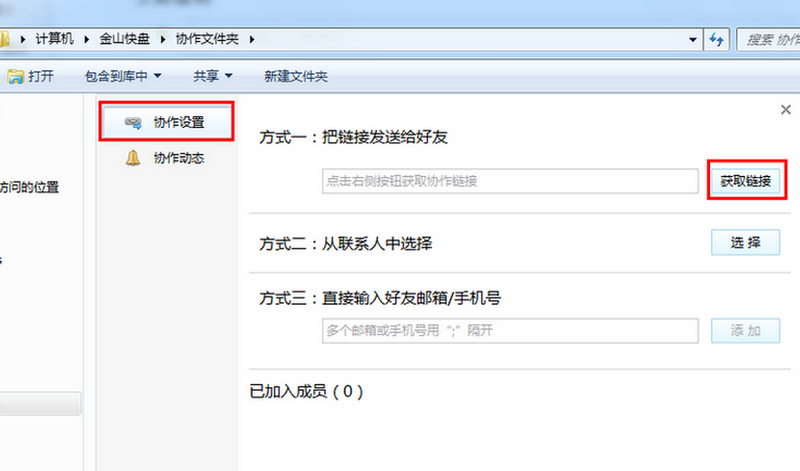Expand the arrow after 协作文件夹 in breadcrumb

[x=252, y=39]
